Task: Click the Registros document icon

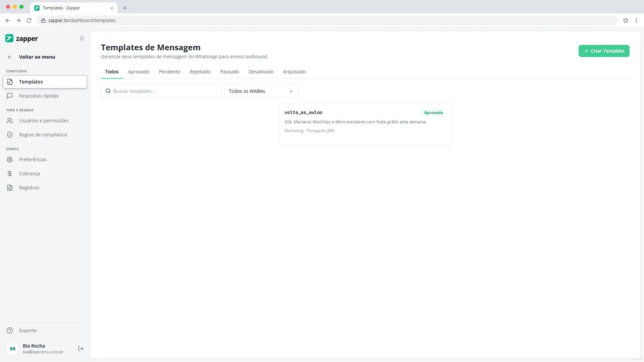Action: click(x=10, y=188)
